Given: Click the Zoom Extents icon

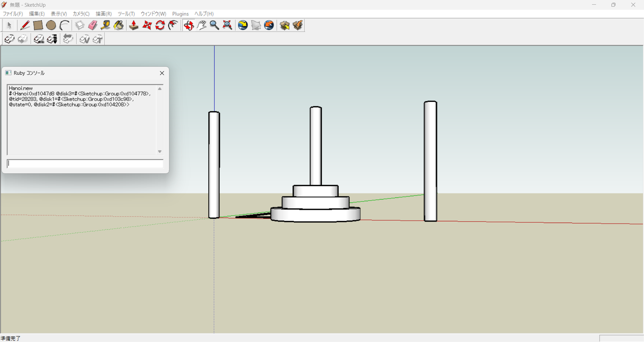Looking at the screenshot, I should 227,25.
